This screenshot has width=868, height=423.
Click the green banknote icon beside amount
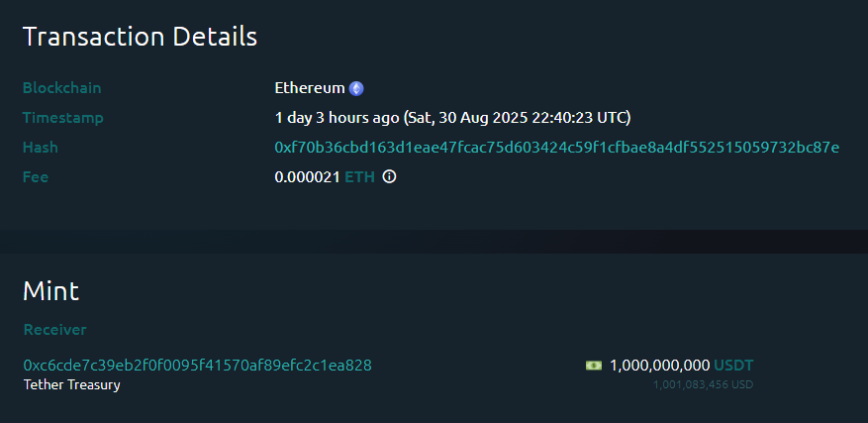click(x=594, y=366)
